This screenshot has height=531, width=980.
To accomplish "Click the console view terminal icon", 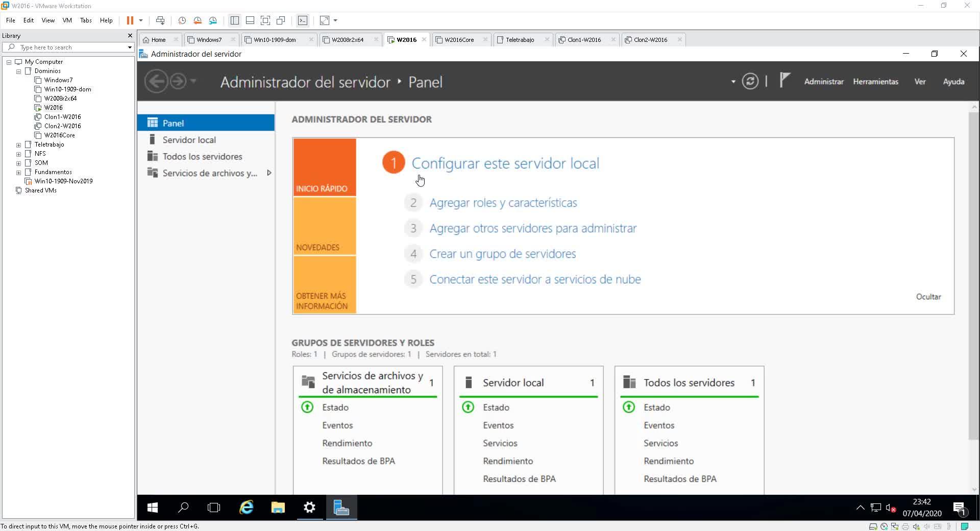I will pyautogui.click(x=303, y=20).
